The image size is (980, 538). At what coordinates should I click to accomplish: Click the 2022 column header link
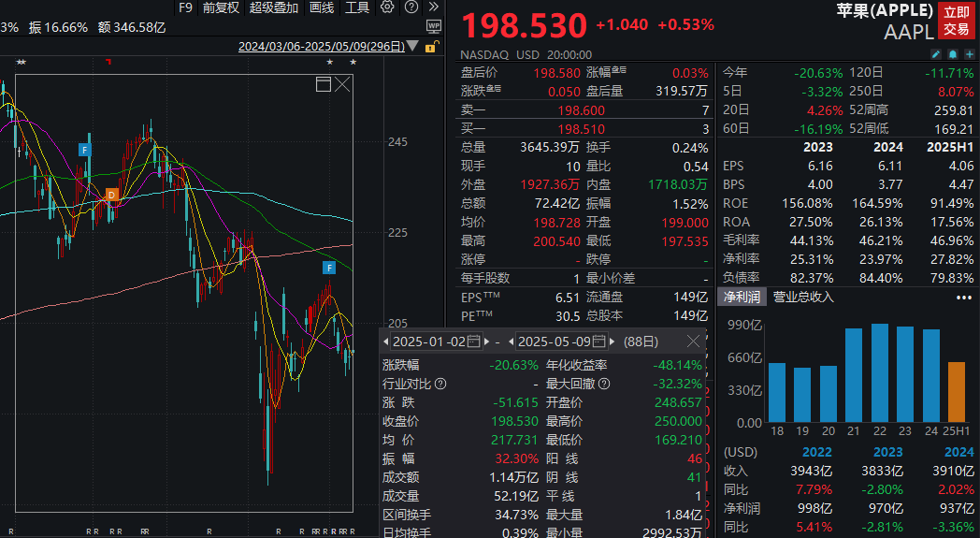click(x=817, y=452)
